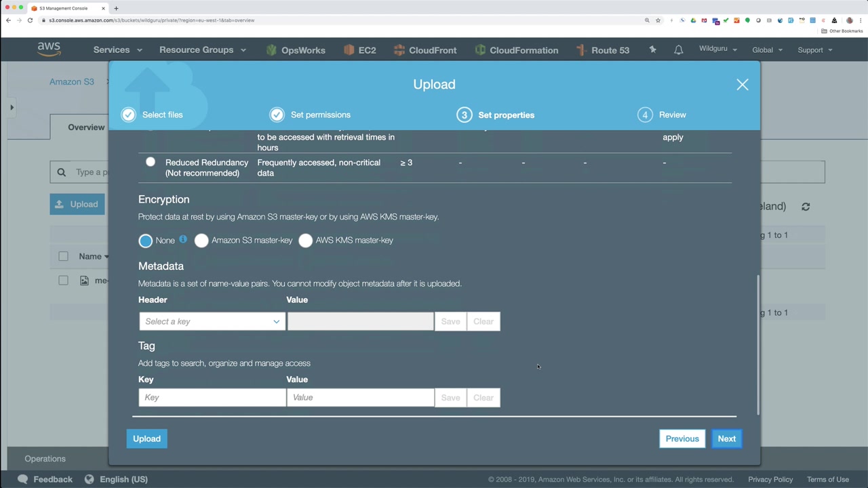Open the Global region dropdown

(x=768, y=49)
